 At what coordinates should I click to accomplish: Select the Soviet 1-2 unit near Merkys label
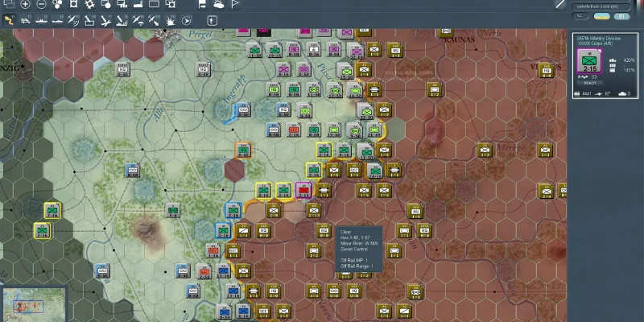pos(485,151)
